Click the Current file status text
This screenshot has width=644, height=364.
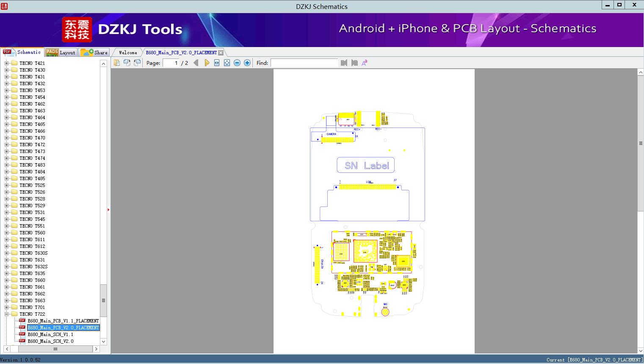pyautogui.click(x=594, y=360)
